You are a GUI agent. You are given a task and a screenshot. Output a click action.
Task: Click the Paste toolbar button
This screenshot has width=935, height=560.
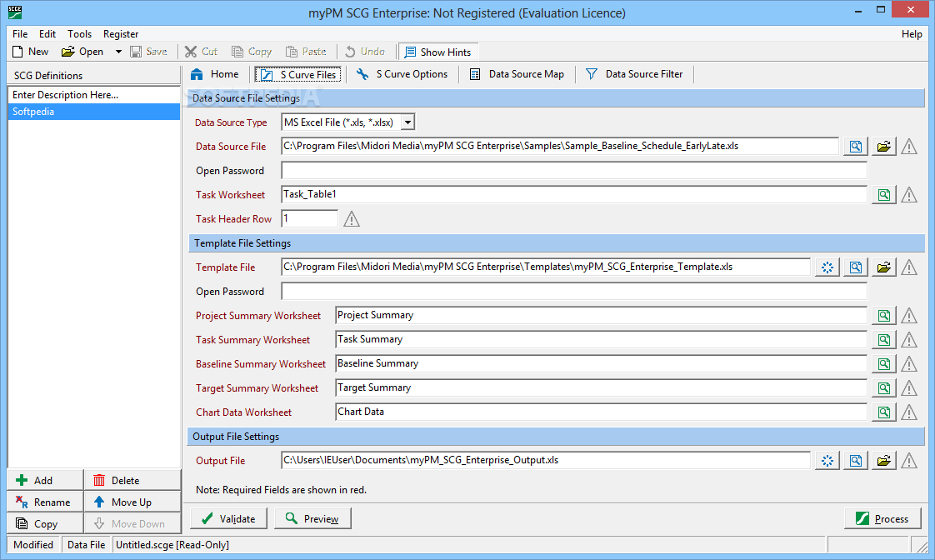[x=306, y=52]
